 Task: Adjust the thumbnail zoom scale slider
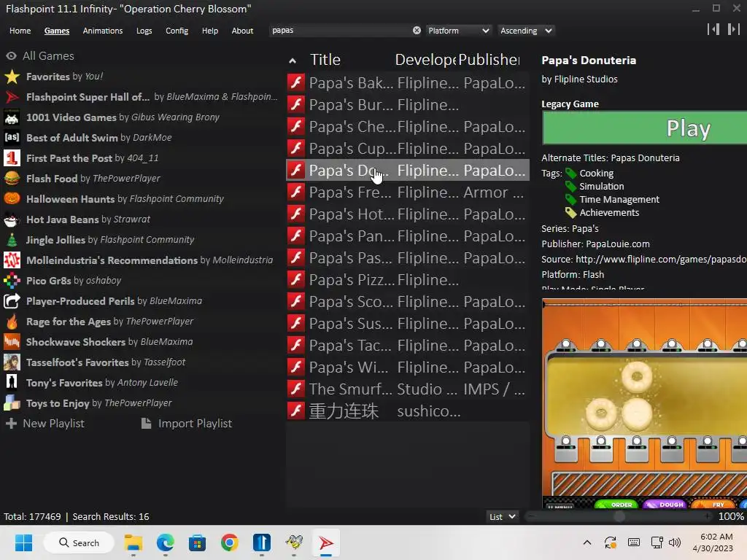click(619, 516)
